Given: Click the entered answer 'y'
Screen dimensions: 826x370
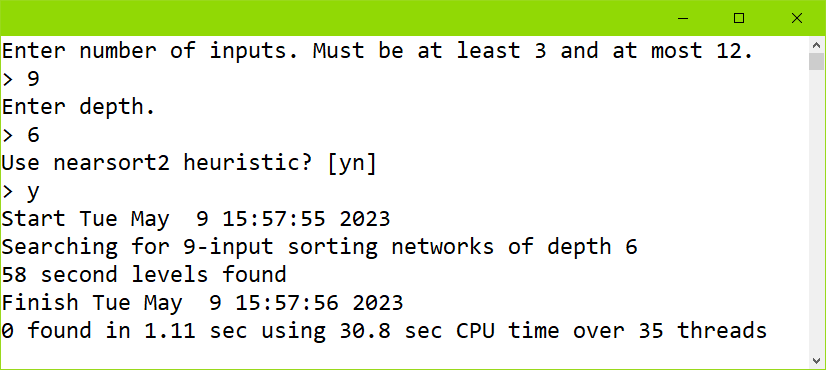Looking at the screenshot, I should [x=33, y=193].
